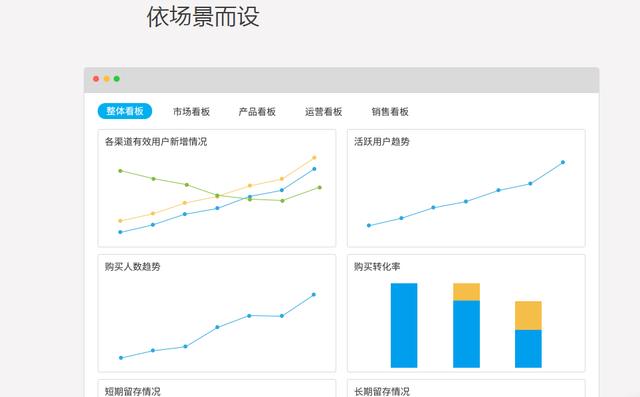The image size is (640, 397).
Task: Click the green maximize window dot
Action: pyautogui.click(x=117, y=79)
